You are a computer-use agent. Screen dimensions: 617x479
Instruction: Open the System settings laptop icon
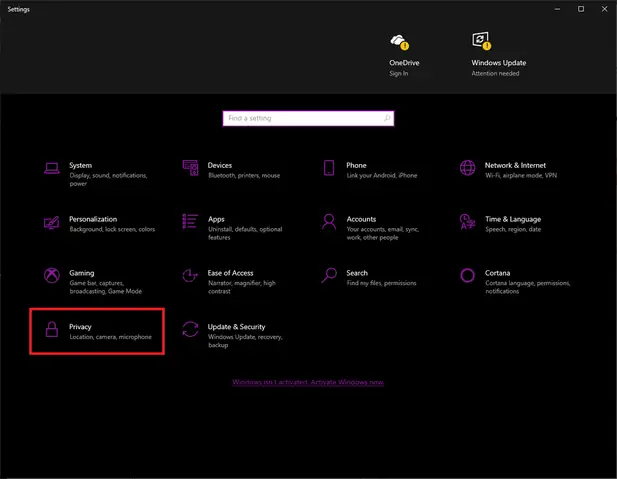point(52,168)
